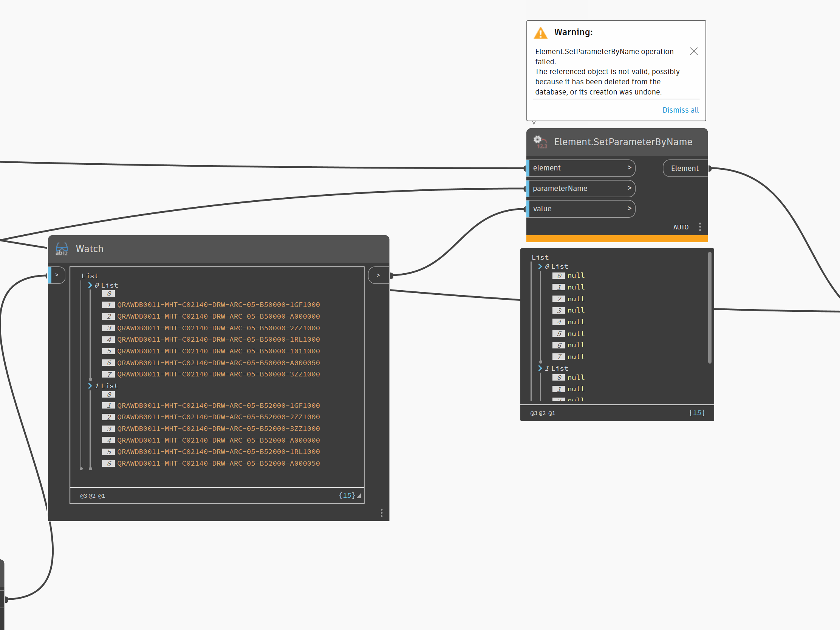840x630 pixels.
Task: Collapse the 0 List in output preview
Action: [x=540, y=266]
